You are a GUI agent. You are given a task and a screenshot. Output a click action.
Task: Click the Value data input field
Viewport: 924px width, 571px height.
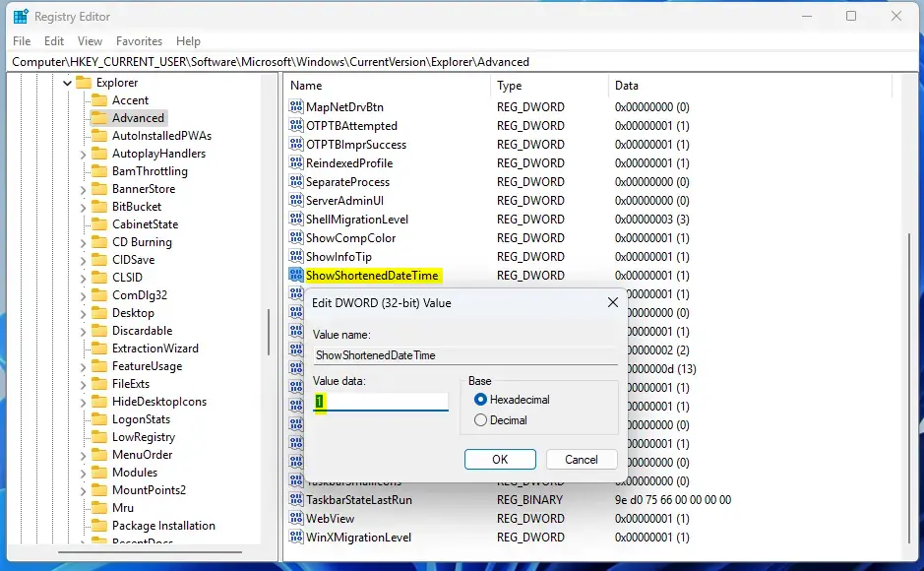381,402
